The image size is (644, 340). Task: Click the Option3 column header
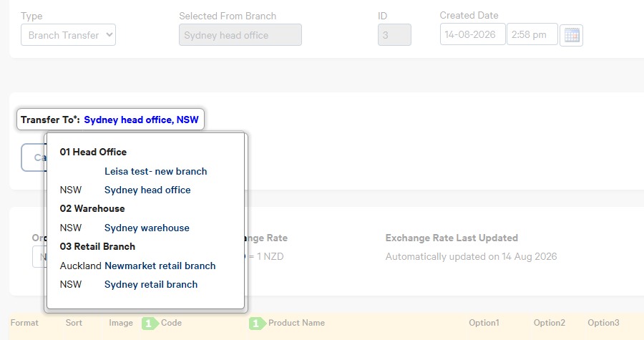pos(603,323)
